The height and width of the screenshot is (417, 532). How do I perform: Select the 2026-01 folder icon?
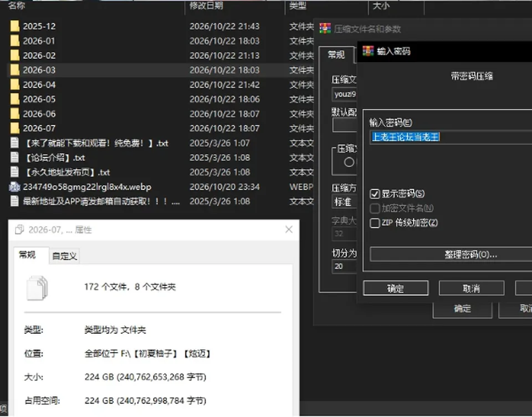click(14, 40)
